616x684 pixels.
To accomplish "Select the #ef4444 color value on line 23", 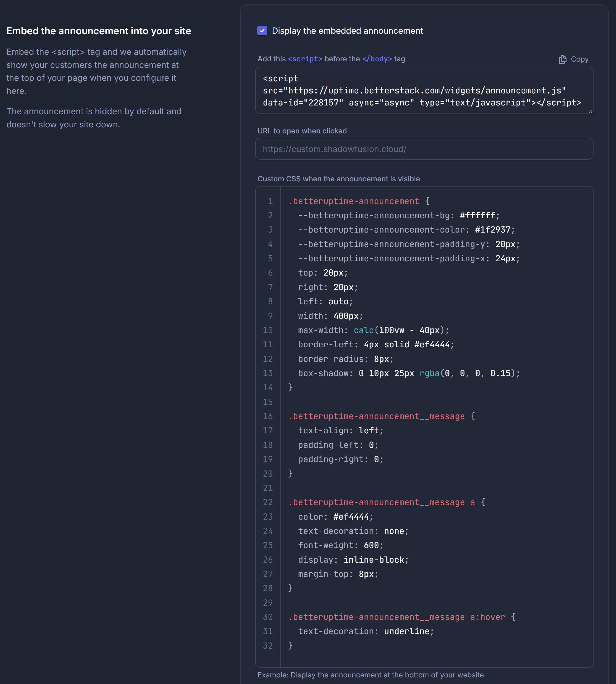I will click(351, 516).
